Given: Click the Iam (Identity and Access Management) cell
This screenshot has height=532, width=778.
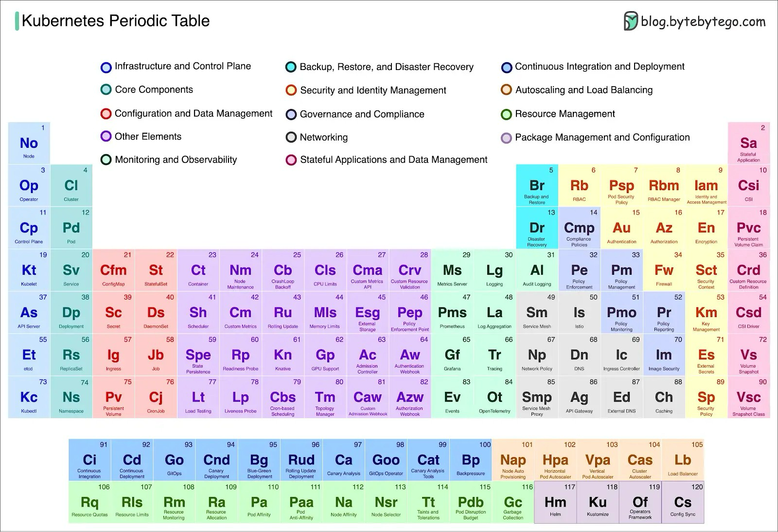Looking at the screenshot, I should pyautogui.click(x=707, y=185).
